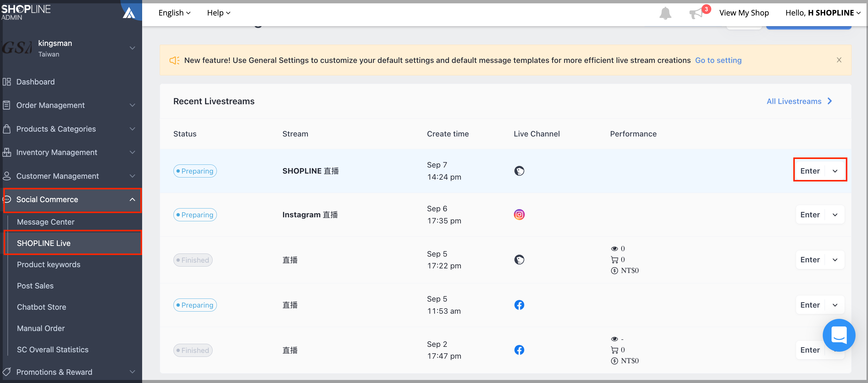Click channel icon for Sep 5 17:22 stream
Viewport: 868px width, 383px height.
[x=519, y=260]
